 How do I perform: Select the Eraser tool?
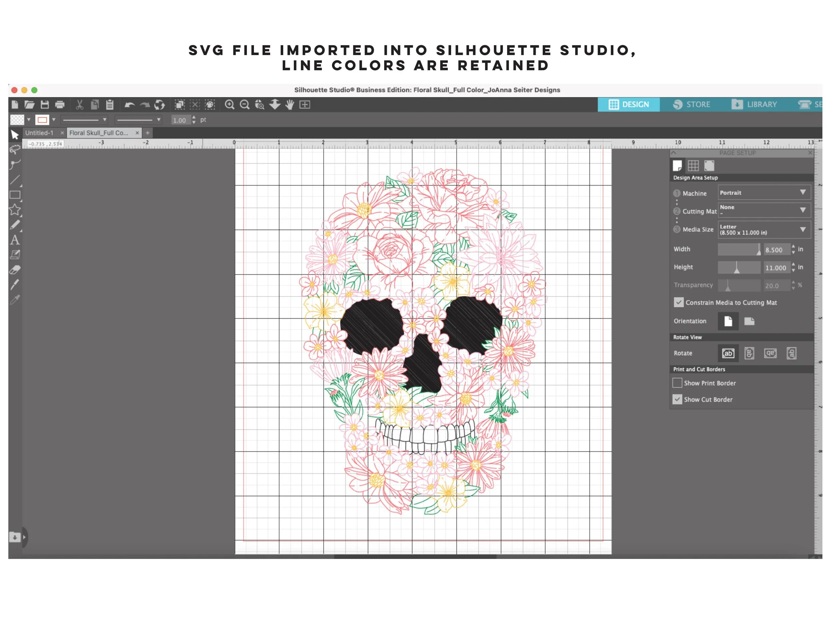click(15, 270)
